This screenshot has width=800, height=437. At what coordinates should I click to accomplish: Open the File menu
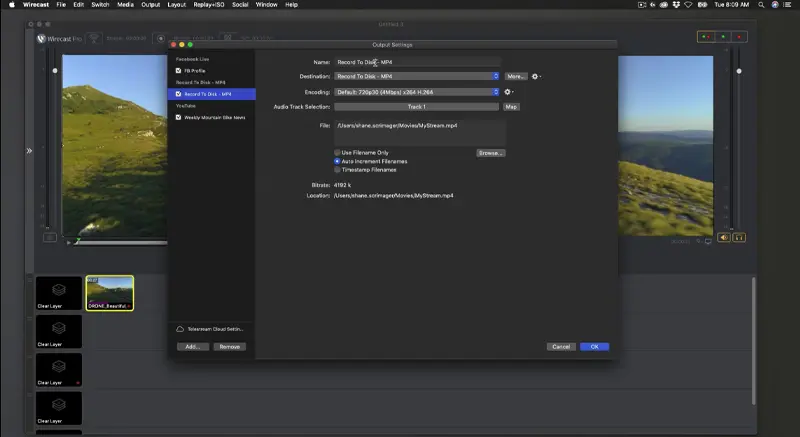61,5
